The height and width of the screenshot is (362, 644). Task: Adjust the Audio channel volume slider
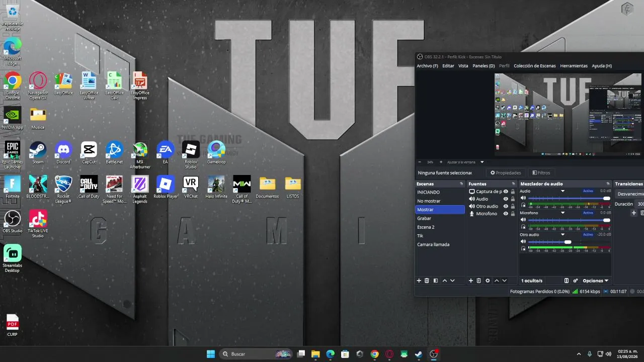tap(569, 198)
